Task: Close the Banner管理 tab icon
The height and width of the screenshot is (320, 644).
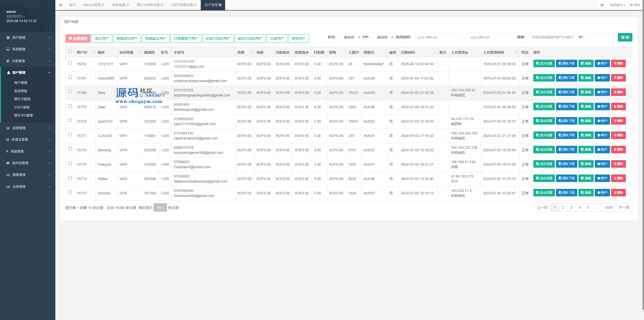Action: (103, 5)
